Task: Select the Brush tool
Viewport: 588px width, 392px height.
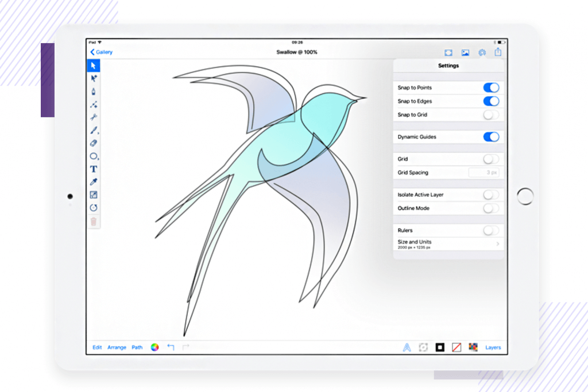Action: coord(94,131)
